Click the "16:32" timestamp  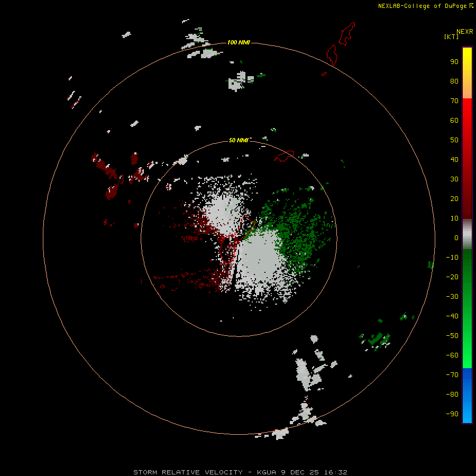click(335, 472)
